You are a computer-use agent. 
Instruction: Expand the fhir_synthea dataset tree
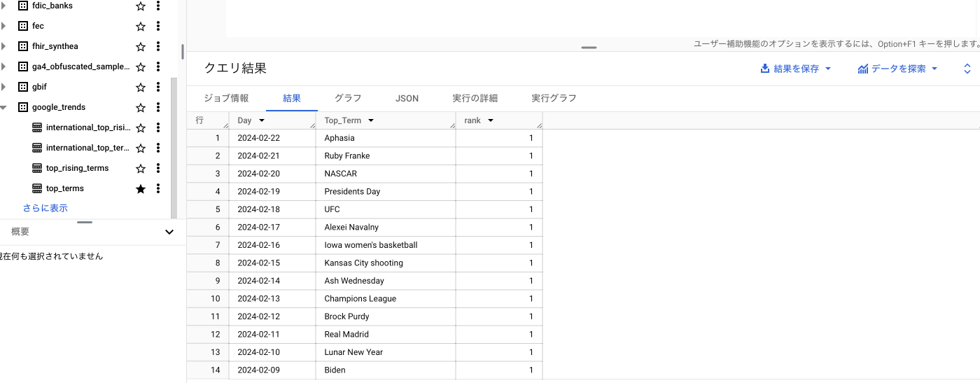pyautogui.click(x=3, y=46)
